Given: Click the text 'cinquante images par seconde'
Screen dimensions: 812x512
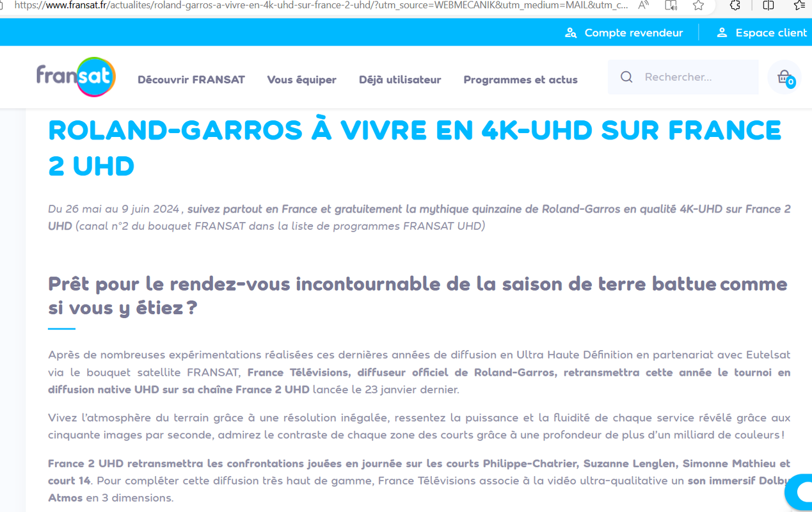Looking at the screenshot, I should coord(131,435).
